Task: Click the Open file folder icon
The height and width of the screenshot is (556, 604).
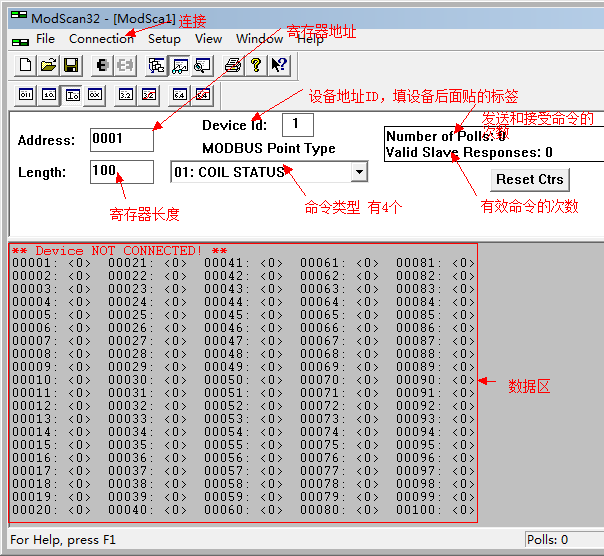Action: 48,65
